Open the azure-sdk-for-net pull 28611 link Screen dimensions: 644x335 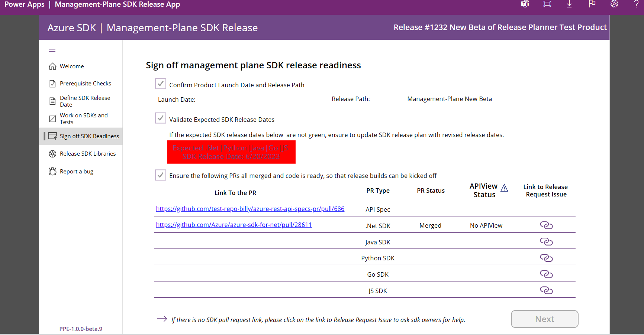pyautogui.click(x=234, y=225)
